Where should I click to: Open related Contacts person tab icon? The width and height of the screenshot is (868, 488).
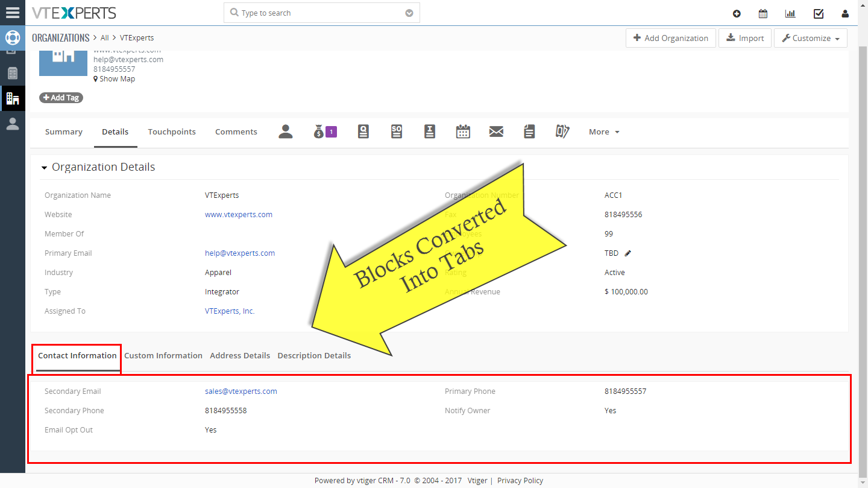(x=286, y=132)
